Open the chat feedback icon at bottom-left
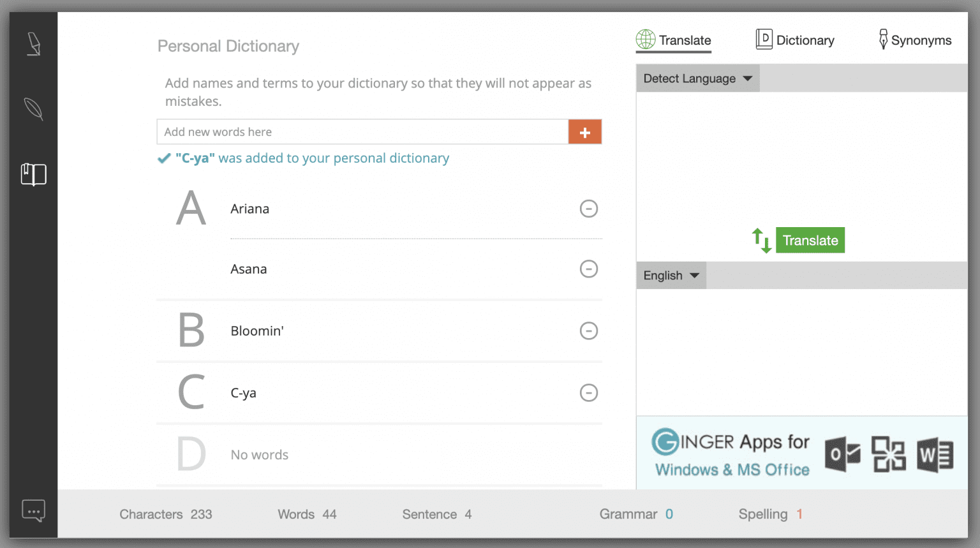 point(34,510)
